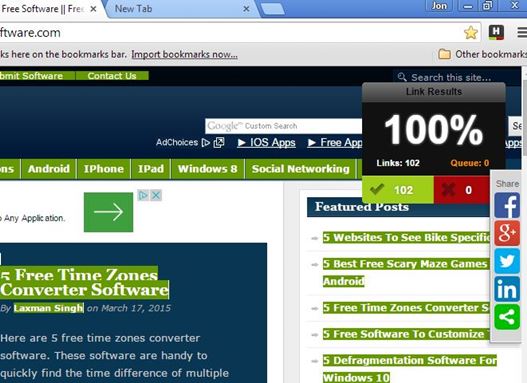Image resolution: width=527 pixels, height=383 pixels.
Task: Share the page on Google Plus
Action: pos(507,233)
